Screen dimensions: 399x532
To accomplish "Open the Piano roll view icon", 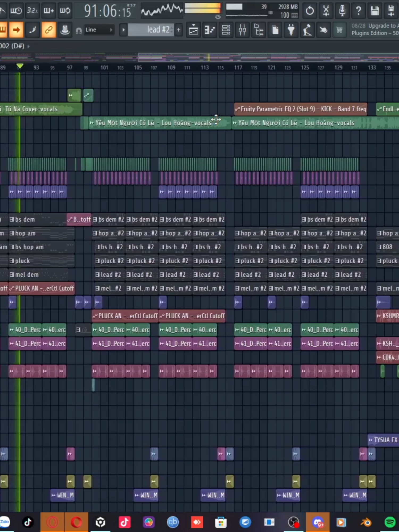I will 210,30.
